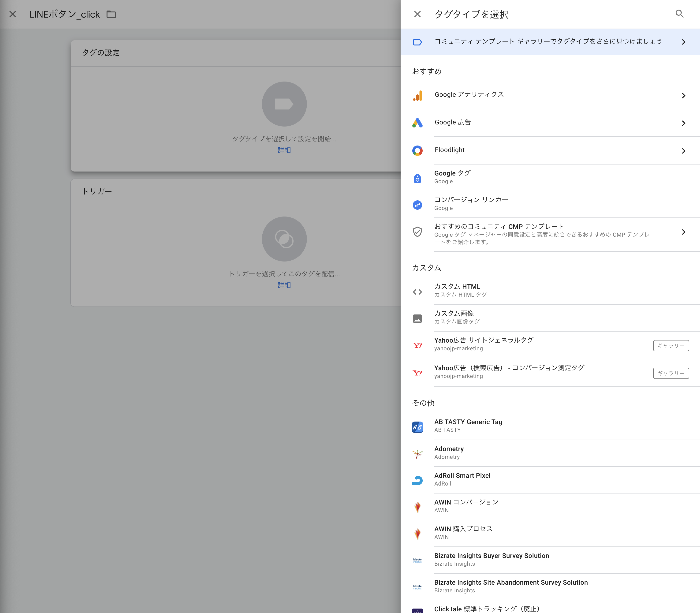Click the folder icon next to tag name
Viewport: 700px width, 613px height.
tap(111, 14)
